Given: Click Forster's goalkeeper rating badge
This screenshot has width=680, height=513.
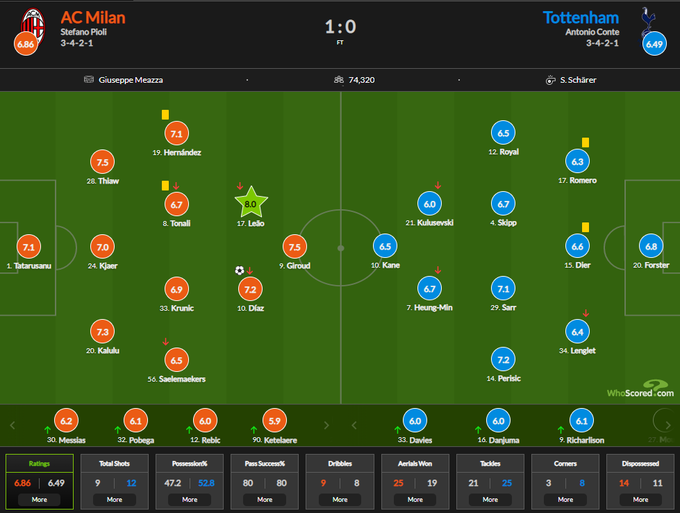Looking at the screenshot, I should pyautogui.click(x=651, y=246).
